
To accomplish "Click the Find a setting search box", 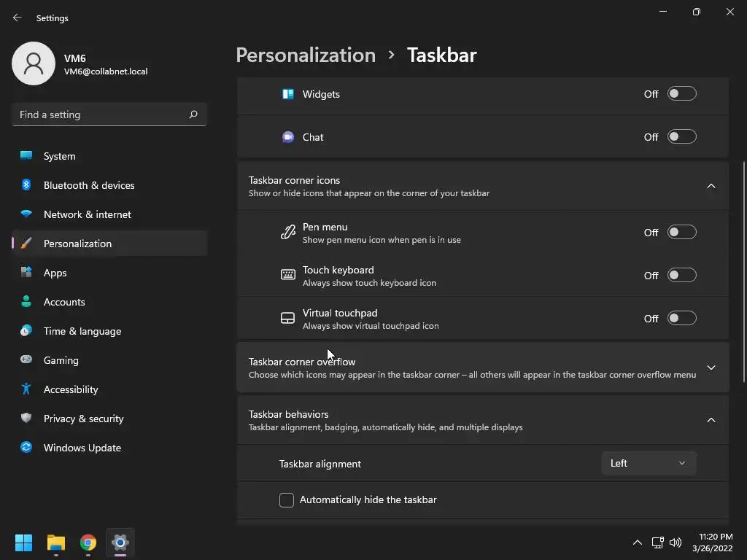I will 102,114.
